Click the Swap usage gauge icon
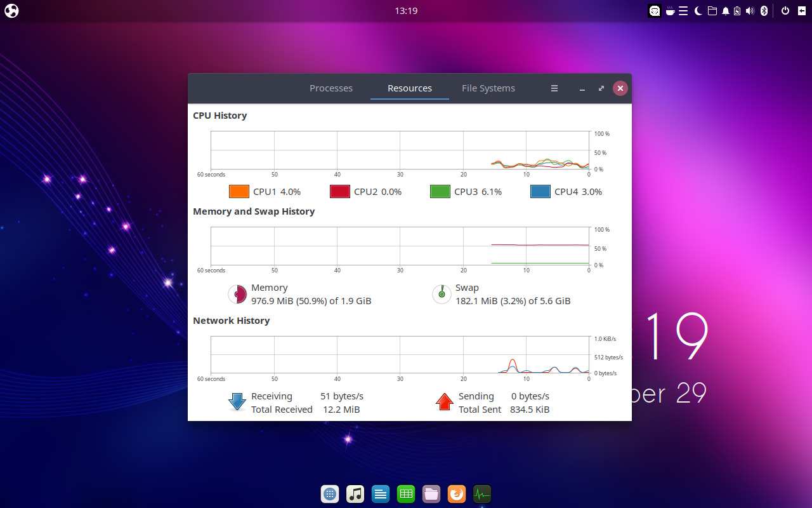 click(442, 294)
